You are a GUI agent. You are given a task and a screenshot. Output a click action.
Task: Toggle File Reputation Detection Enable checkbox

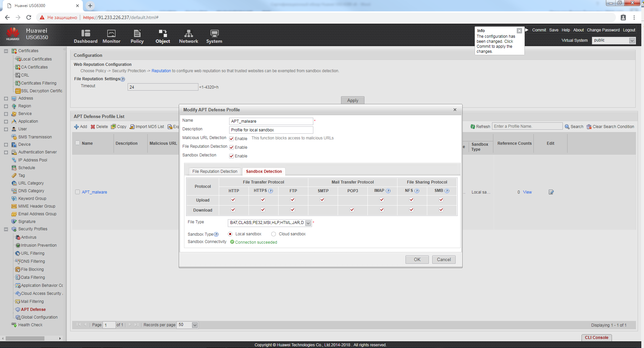[x=231, y=147]
